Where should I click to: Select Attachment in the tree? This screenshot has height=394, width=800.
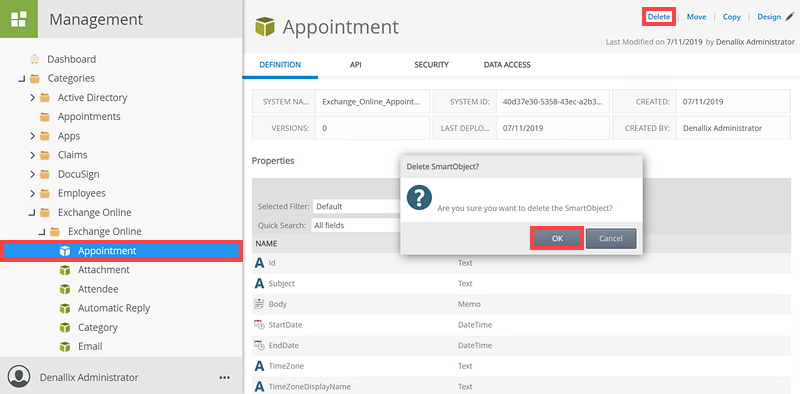click(x=104, y=270)
